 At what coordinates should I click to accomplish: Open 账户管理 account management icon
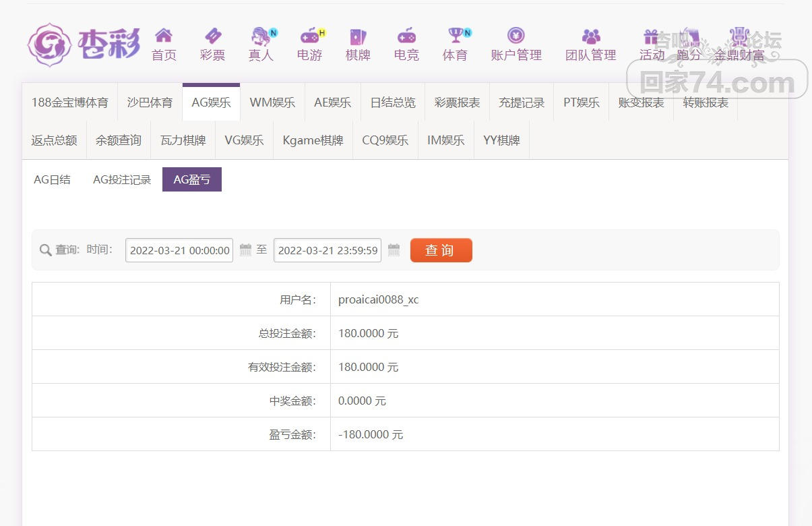pos(516,36)
